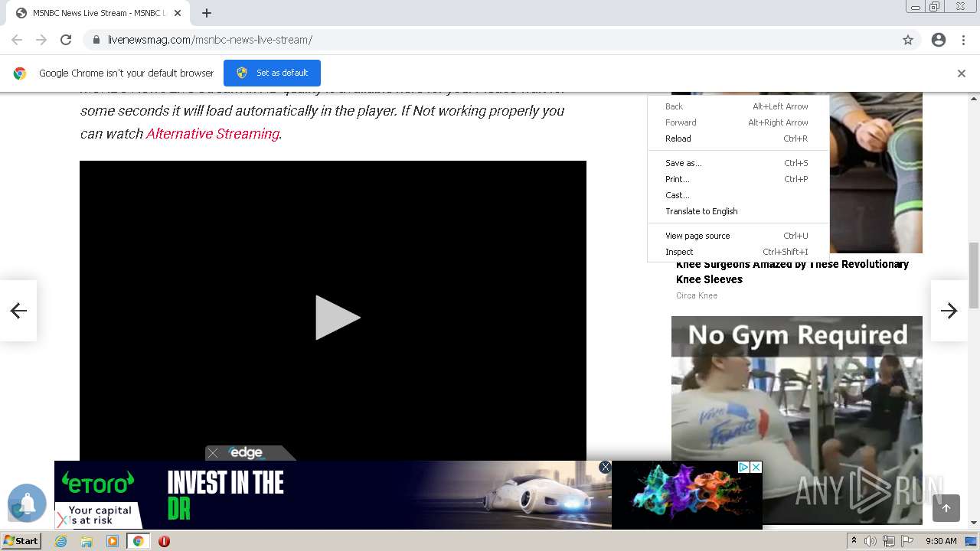Play the video stream

click(x=337, y=317)
